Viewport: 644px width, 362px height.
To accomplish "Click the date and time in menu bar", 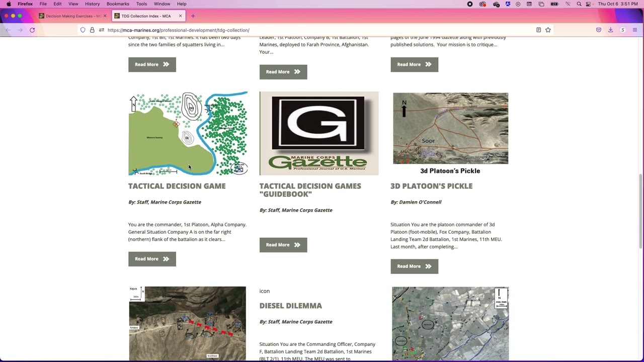I will coord(618,4).
